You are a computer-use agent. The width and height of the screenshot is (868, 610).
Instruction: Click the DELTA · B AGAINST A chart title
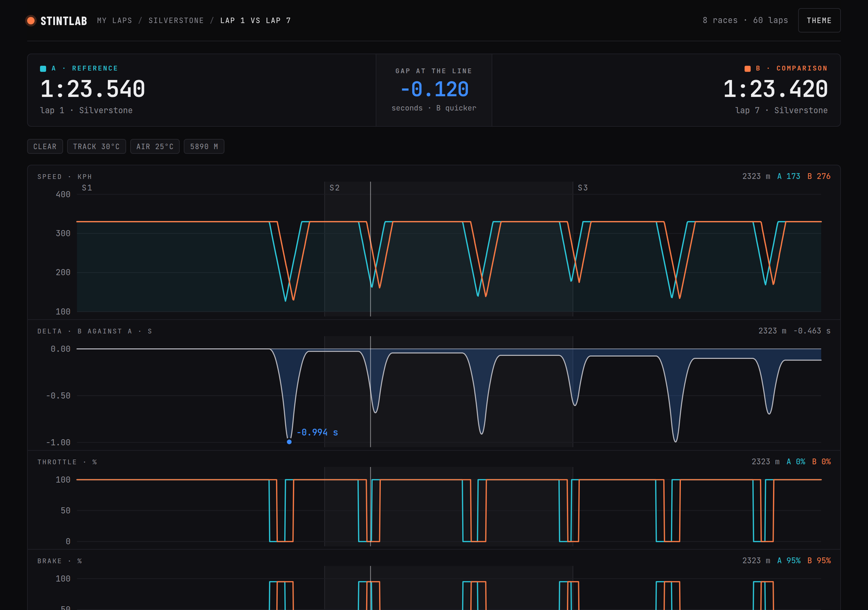(x=95, y=331)
